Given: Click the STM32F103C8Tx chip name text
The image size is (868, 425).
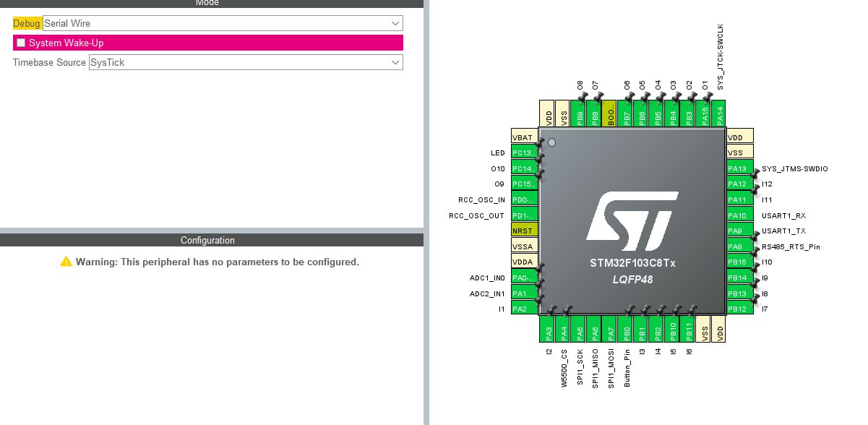Looking at the screenshot, I should 632,263.
